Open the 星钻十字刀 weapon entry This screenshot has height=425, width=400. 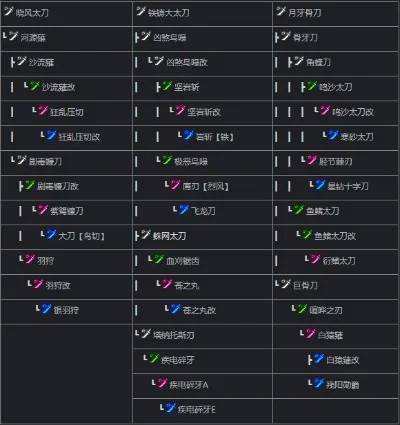coord(348,186)
